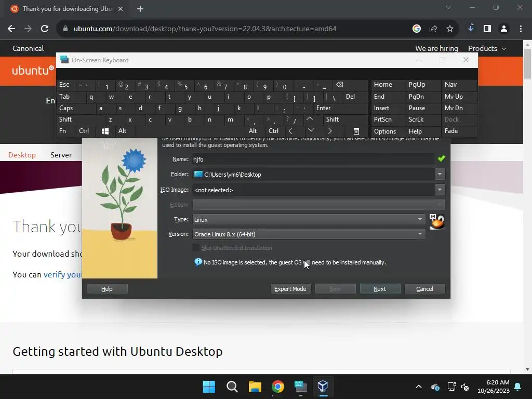Toggle ScrLk key on keyboard
The image size is (532, 399).
point(423,119)
